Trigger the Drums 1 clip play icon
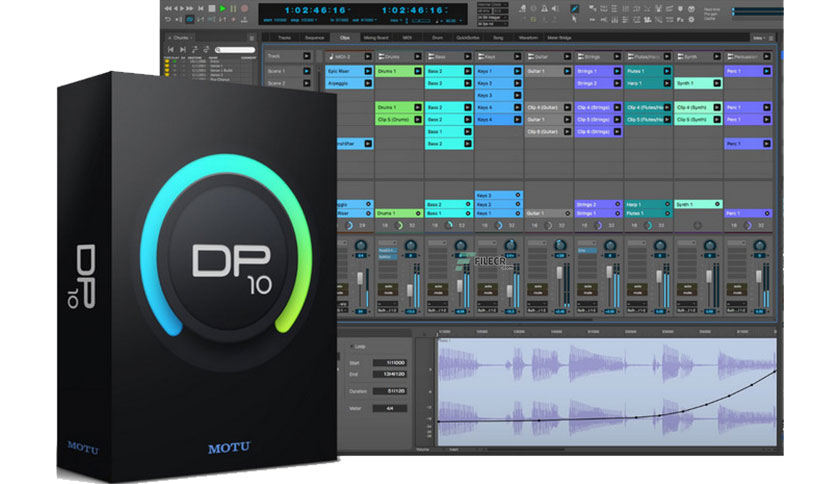Viewport: 836px width, 484px height. tap(417, 71)
